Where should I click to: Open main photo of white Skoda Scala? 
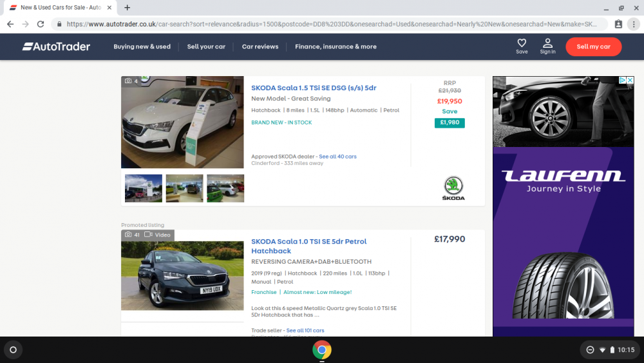coord(182,122)
